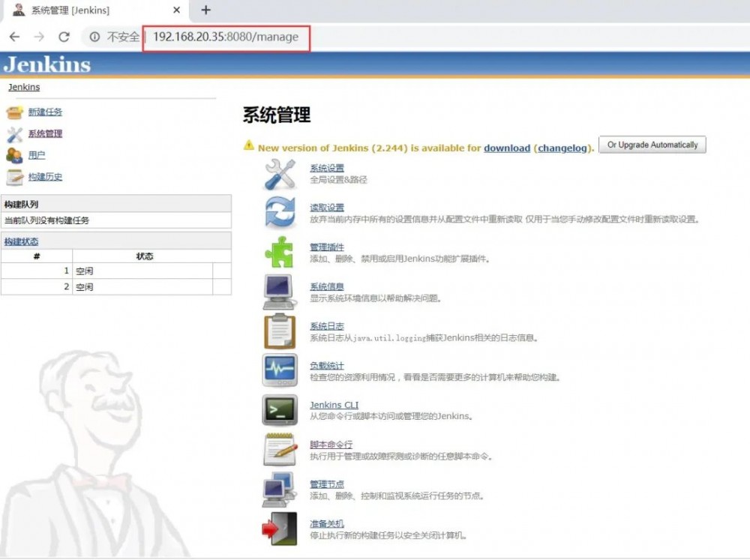
Task: Open script console via the pencil notepad icon
Action: tap(279, 450)
